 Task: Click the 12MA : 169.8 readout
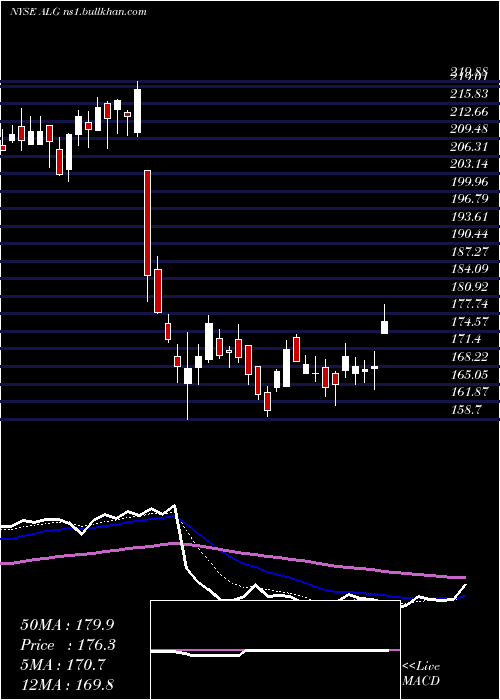tap(68, 685)
